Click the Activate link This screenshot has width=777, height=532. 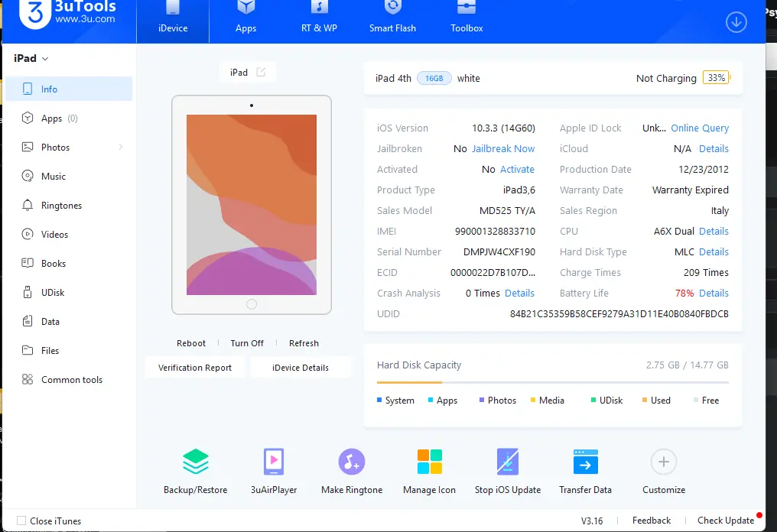(x=517, y=170)
